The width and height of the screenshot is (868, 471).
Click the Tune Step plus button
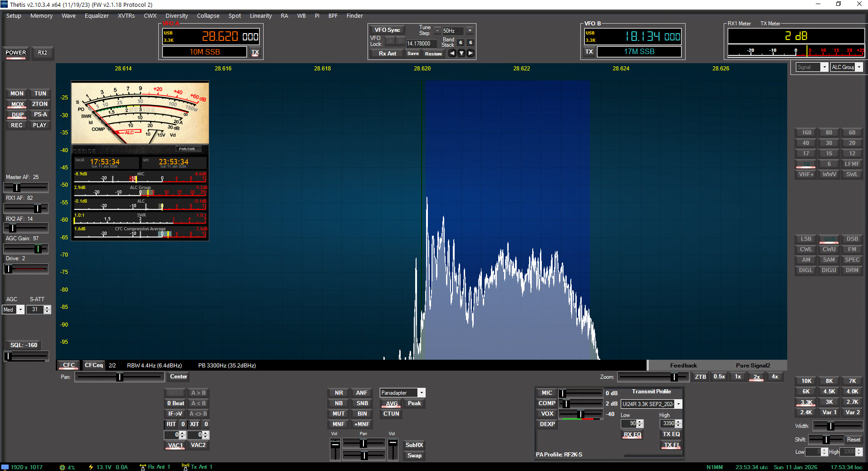tap(470, 31)
